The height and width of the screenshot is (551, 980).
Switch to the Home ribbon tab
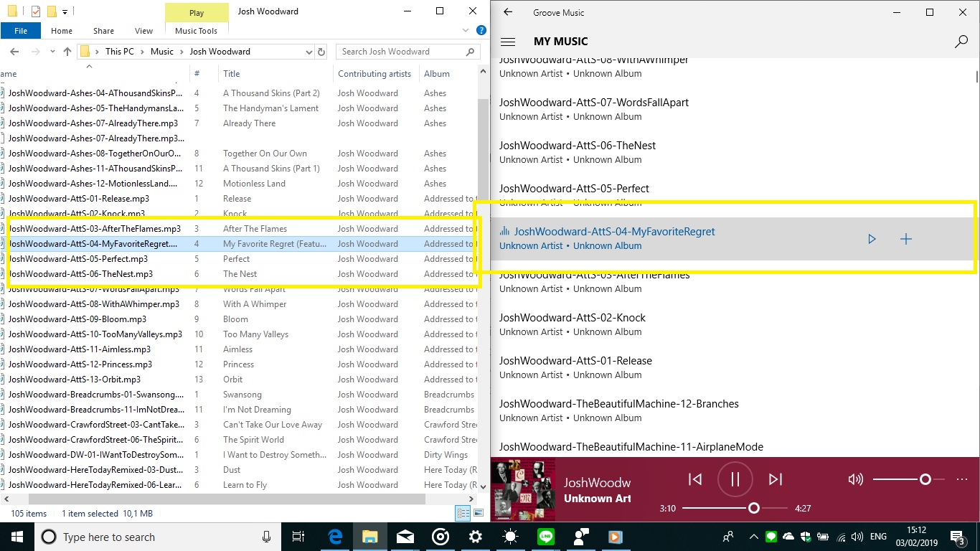click(62, 31)
